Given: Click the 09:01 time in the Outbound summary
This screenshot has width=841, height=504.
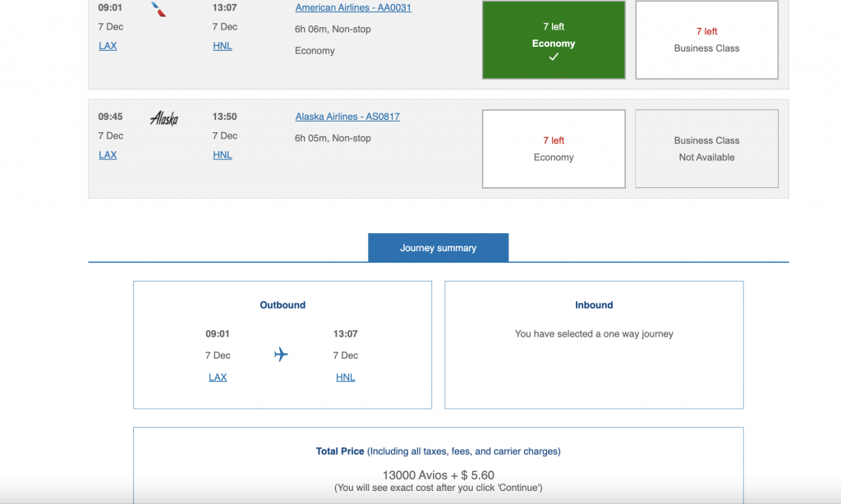Looking at the screenshot, I should [x=217, y=334].
